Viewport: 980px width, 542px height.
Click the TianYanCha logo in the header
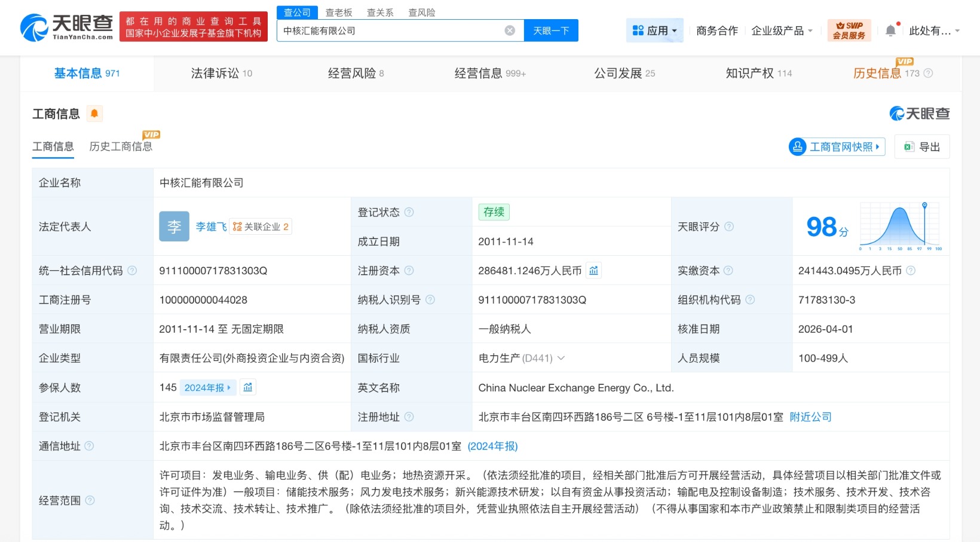(66, 27)
